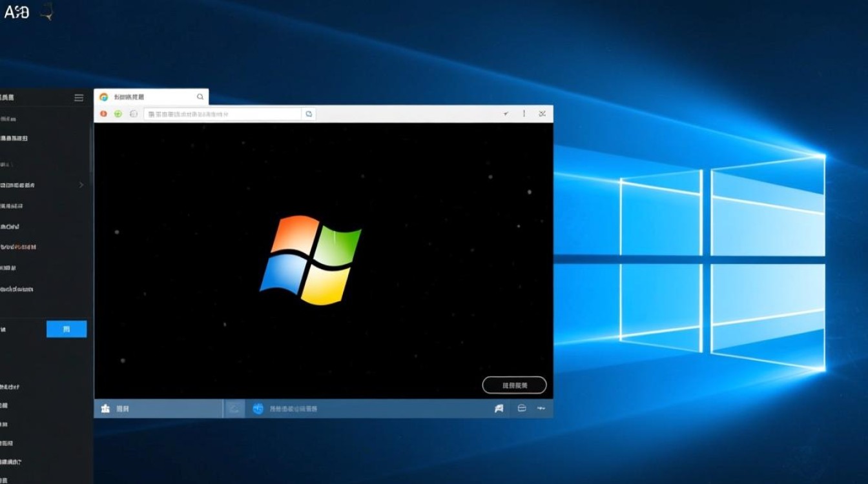Click the gray globe icon beside the address bar
868x484 pixels.
[133, 113]
